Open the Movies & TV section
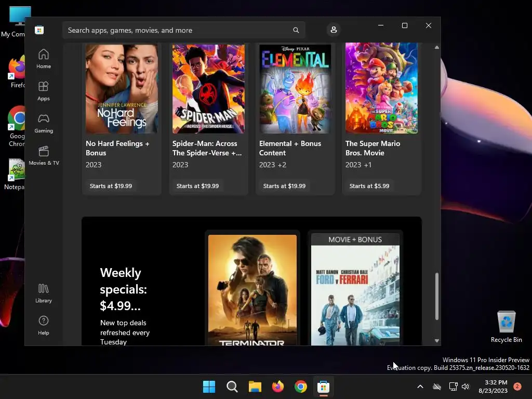 (44, 155)
